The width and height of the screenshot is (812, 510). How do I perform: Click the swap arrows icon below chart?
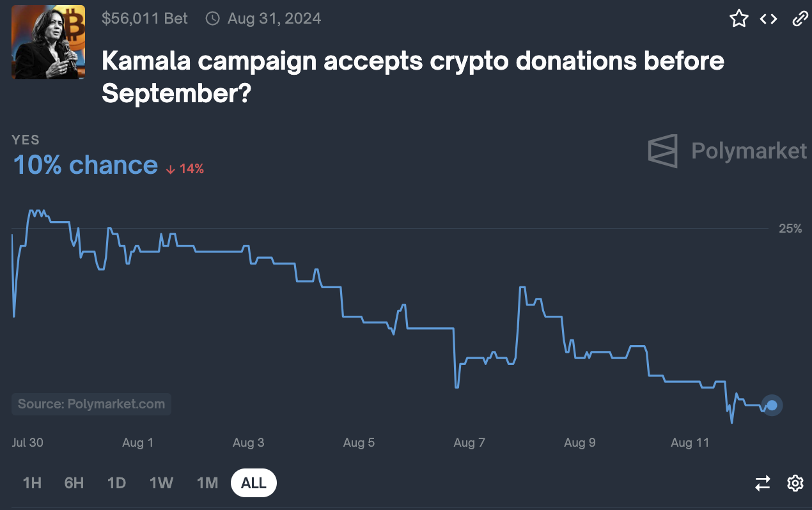pos(763,483)
